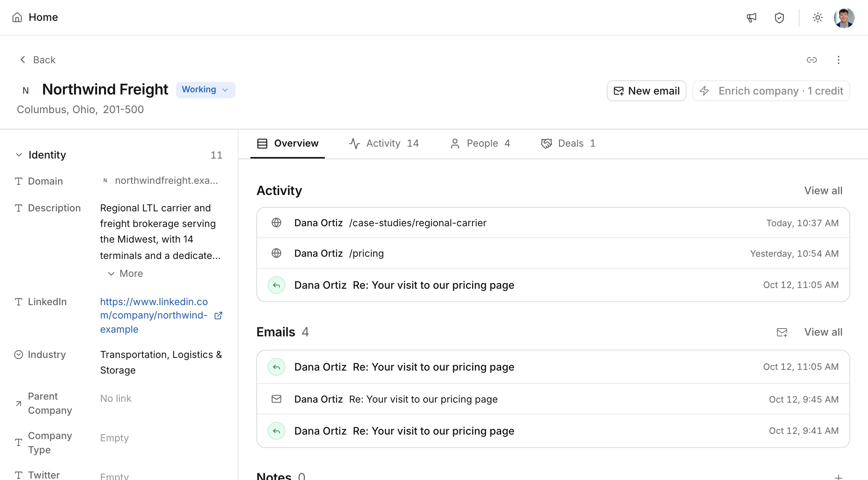Open the email from Oct 12, 9:45 AM
Screen dimensions: 868x480
(x=553, y=399)
